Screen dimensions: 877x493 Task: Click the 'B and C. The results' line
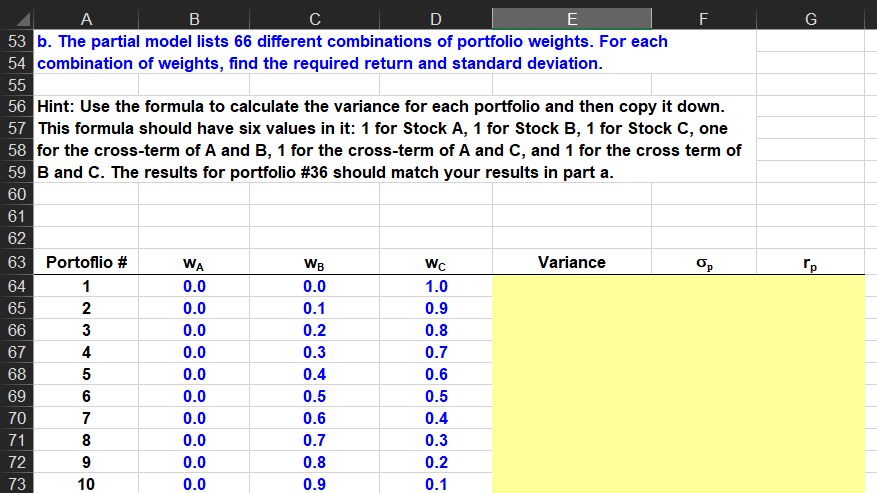click(x=326, y=172)
